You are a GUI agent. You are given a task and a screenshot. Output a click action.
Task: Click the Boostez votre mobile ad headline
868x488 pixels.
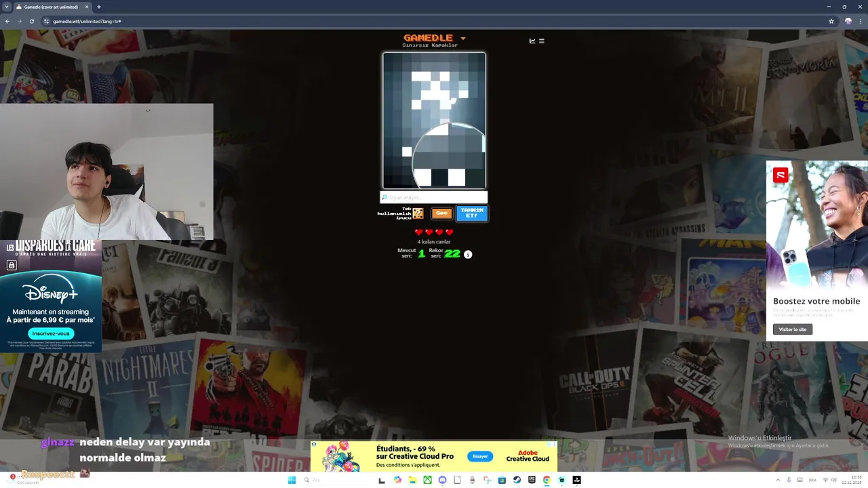pos(816,301)
